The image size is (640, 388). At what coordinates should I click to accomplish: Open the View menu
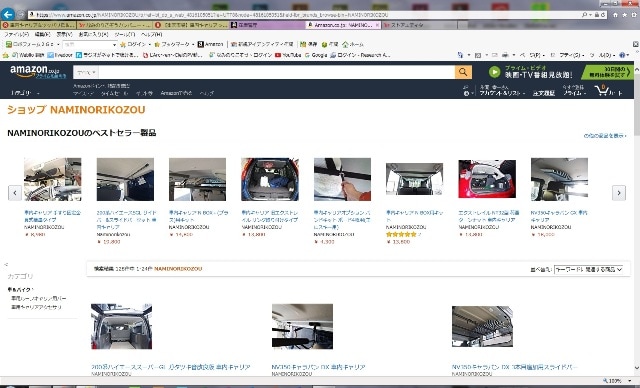click(x=64, y=34)
